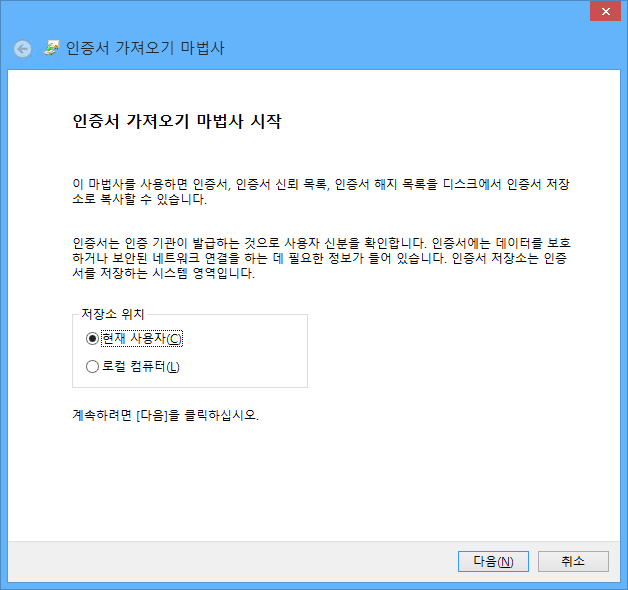Click the certificate wizard icon beside the title

(51, 48)
